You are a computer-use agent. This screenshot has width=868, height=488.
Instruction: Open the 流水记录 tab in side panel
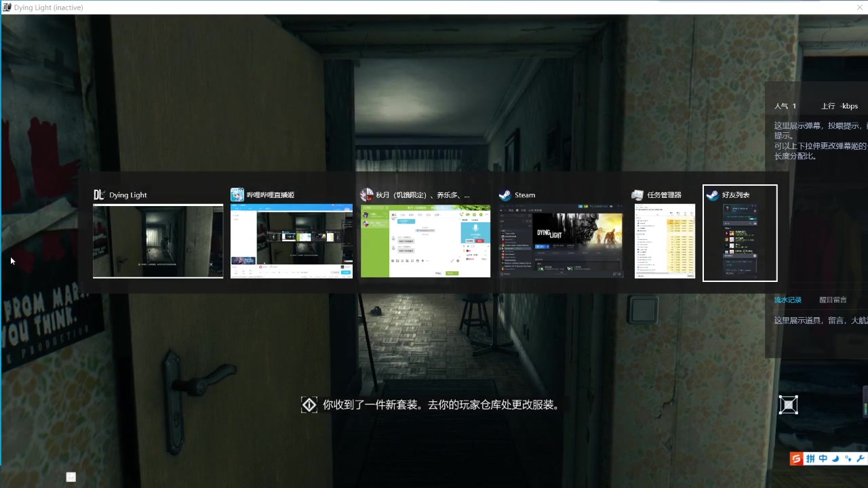click(x=788, y=300)
